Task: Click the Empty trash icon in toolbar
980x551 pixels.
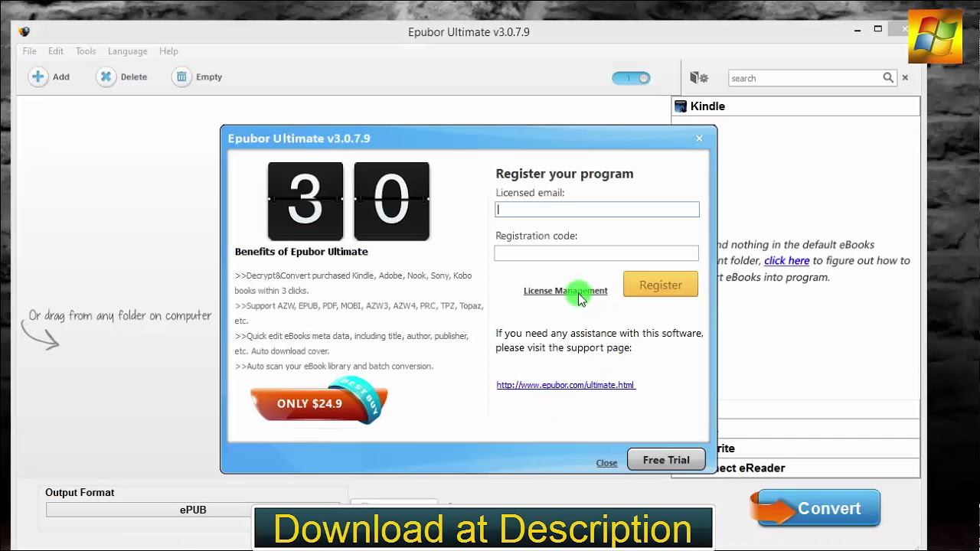Action: point(181,77)
